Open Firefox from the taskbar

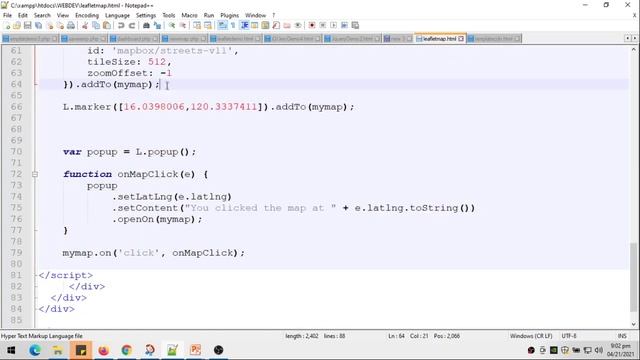pos(104,350)
